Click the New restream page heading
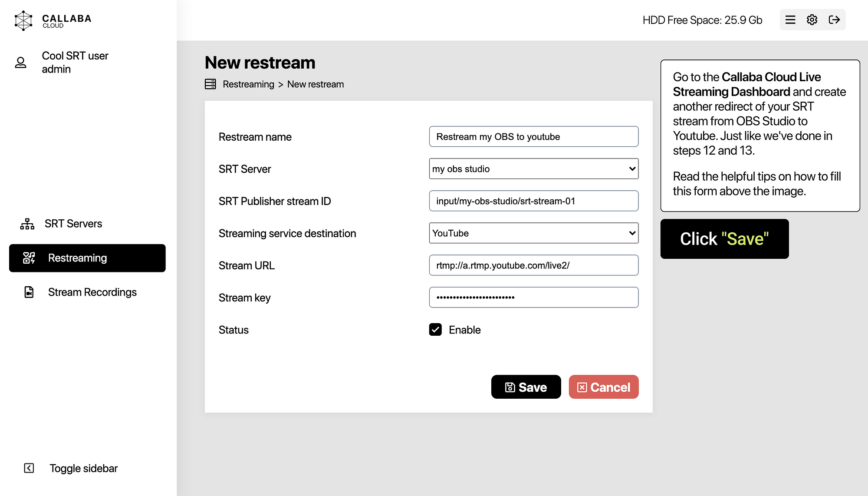868x496 pixels. click(260, 63)
